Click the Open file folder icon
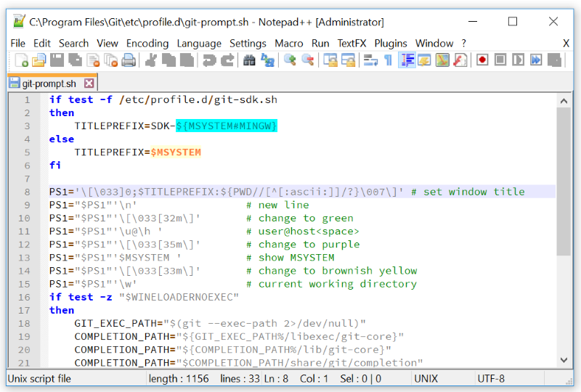Screen dimensions: 581x392 [39, 60]
